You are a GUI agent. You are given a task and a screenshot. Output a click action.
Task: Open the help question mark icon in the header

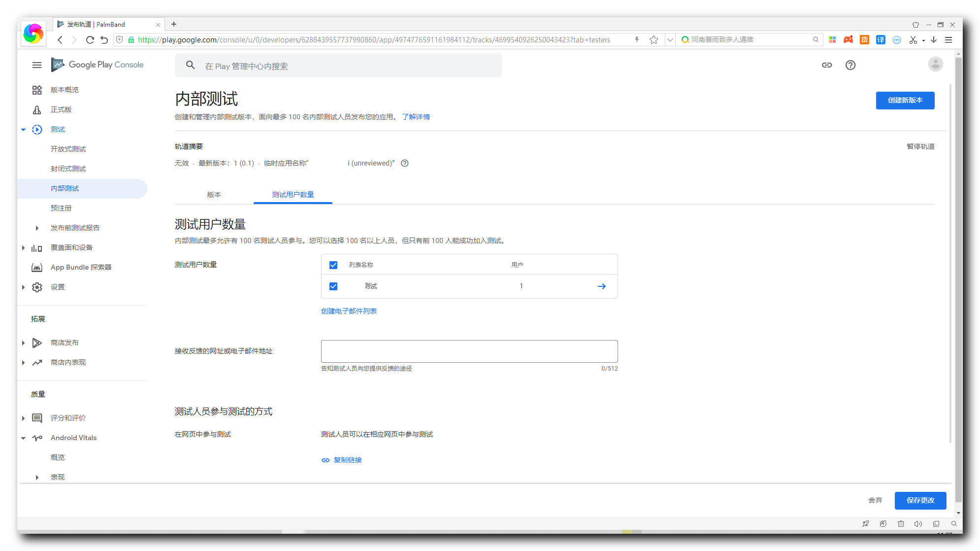[850, 65]
